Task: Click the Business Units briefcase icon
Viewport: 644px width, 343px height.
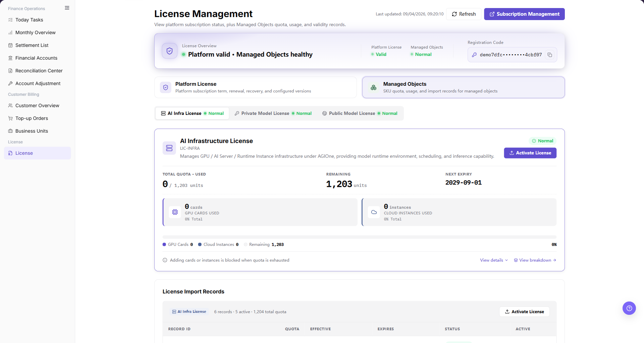Action: (x=10, y=131)
